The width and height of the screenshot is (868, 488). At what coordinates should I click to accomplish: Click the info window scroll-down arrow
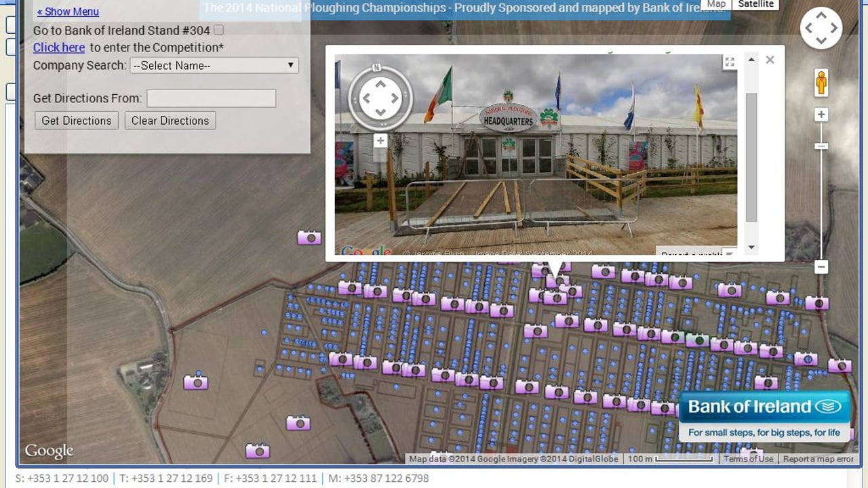click(x=751, y=248)
